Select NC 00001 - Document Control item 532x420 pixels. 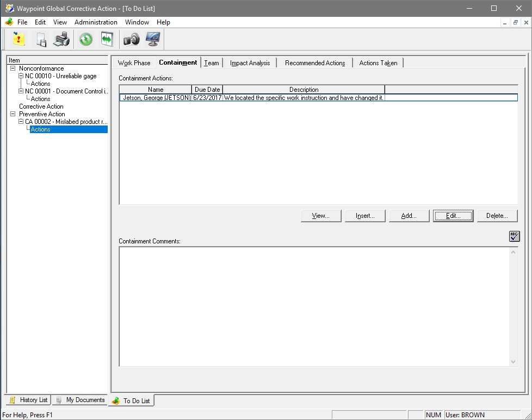(66, 91)
